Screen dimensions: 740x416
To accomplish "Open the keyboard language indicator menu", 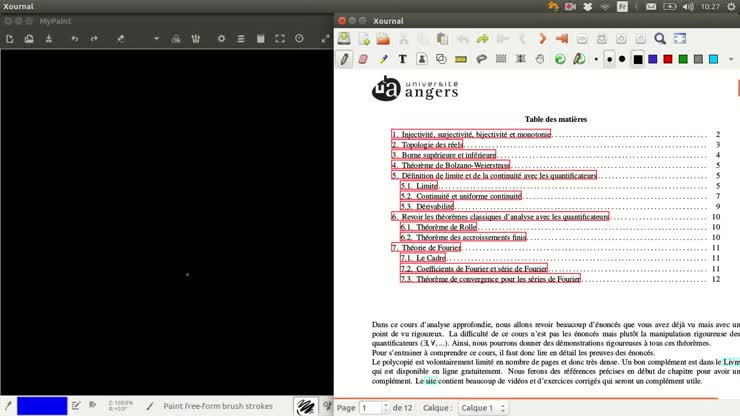I will point(621,7).
